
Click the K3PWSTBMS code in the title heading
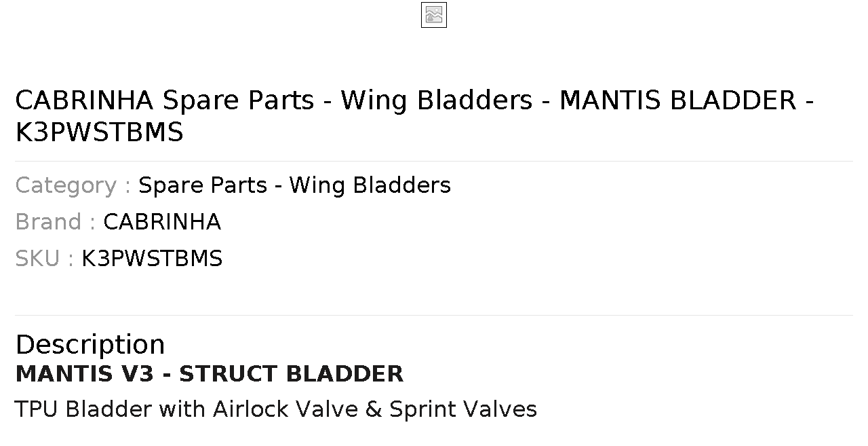(99, 132)
